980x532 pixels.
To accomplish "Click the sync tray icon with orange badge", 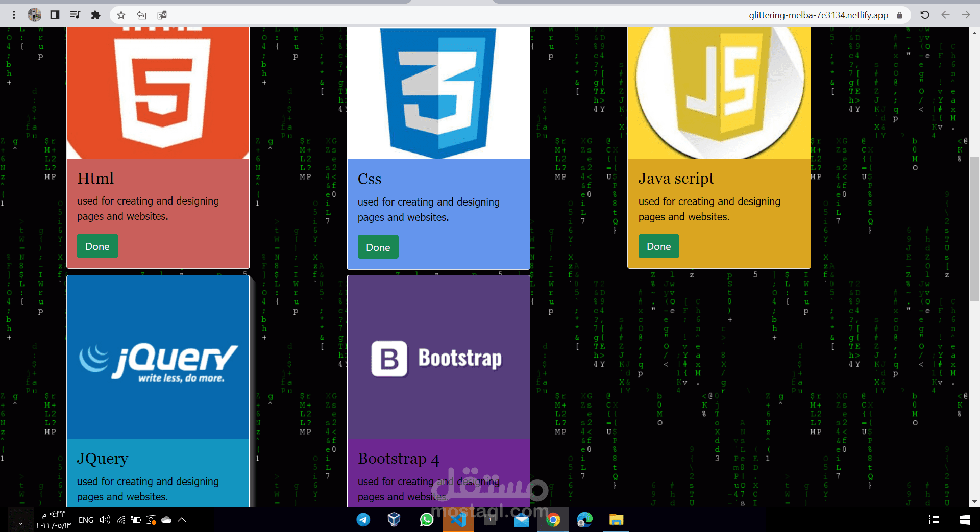I will point(151,520).
